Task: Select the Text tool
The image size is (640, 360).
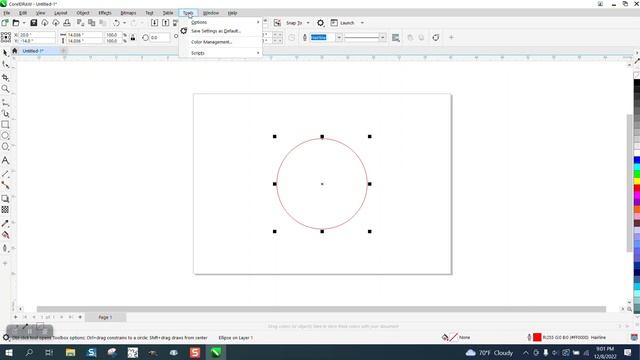Action: 5,160
